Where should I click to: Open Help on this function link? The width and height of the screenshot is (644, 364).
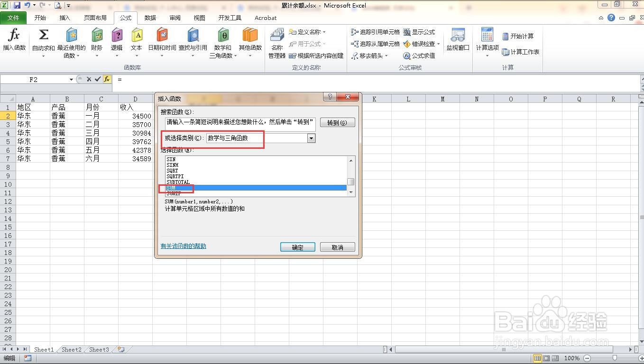click(184, 246)
